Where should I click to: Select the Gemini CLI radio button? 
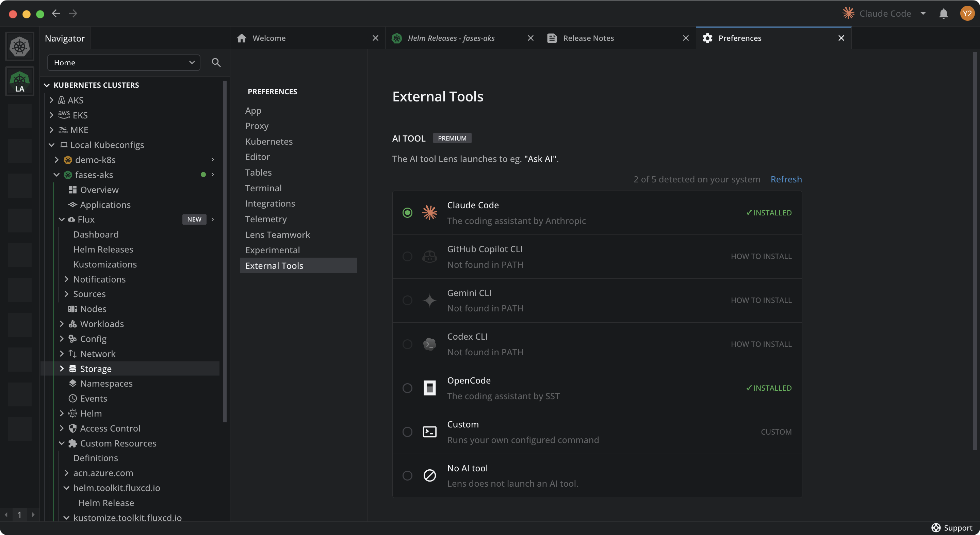[407, 300]
